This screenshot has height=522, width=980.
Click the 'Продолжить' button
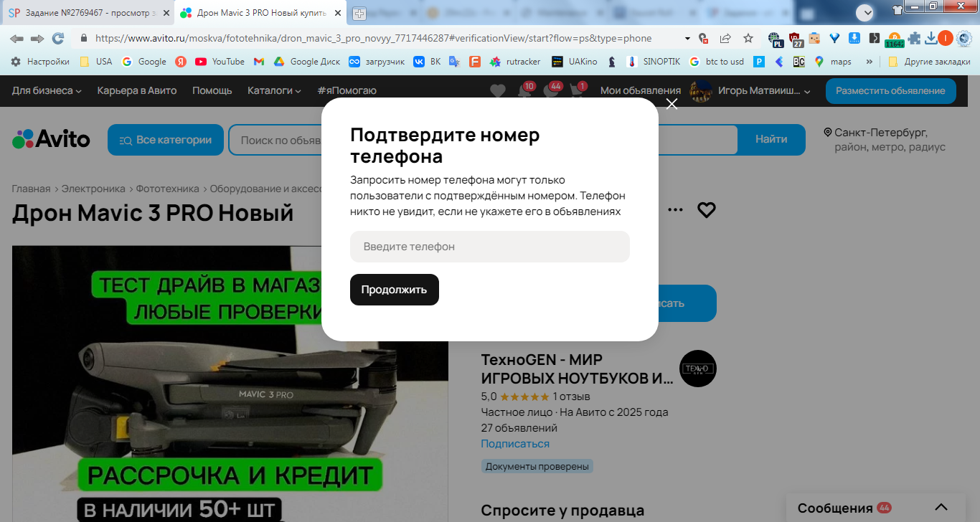click(395, 290)
